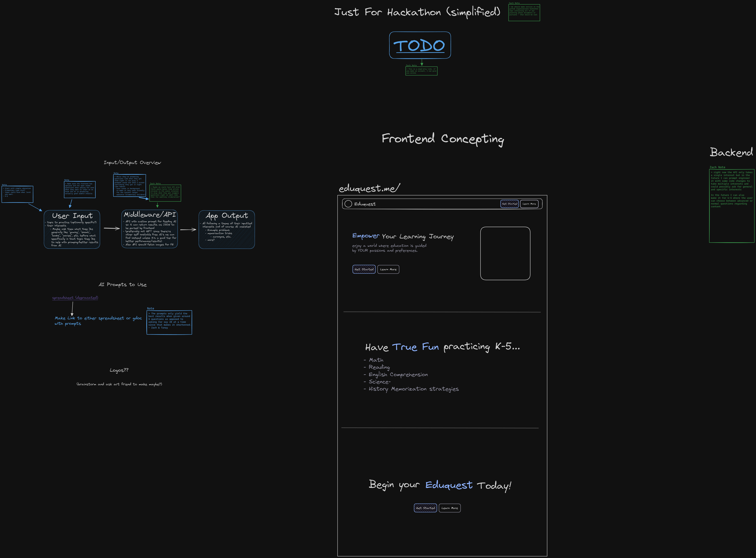
Task: Select the User Input diagram box
Action: point(72,229)
